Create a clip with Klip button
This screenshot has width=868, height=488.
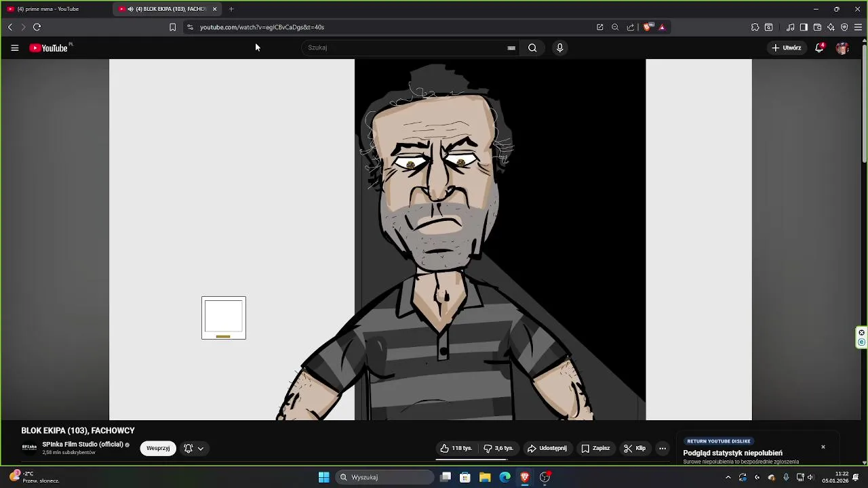coord(635,448)
